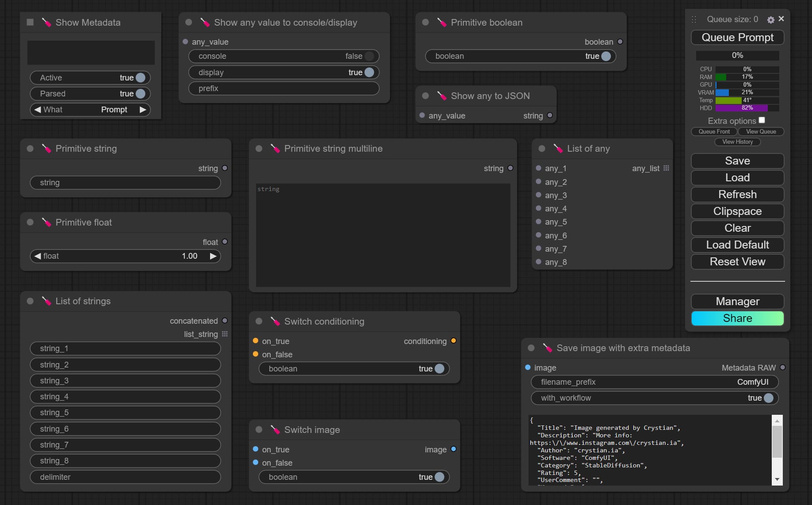
Task: Click screwdriver icon on Switch conditioning node
Action: click(x=275, y=321)
